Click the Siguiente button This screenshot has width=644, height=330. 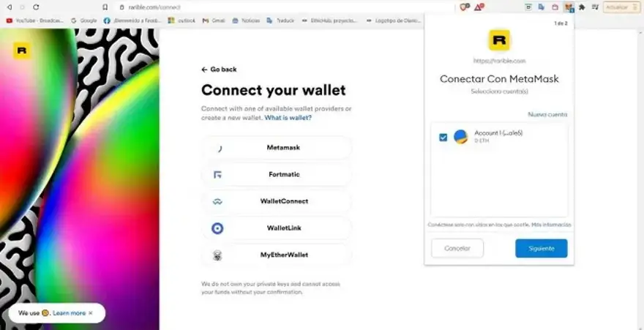pyautogui.click(x=542, y=248)
